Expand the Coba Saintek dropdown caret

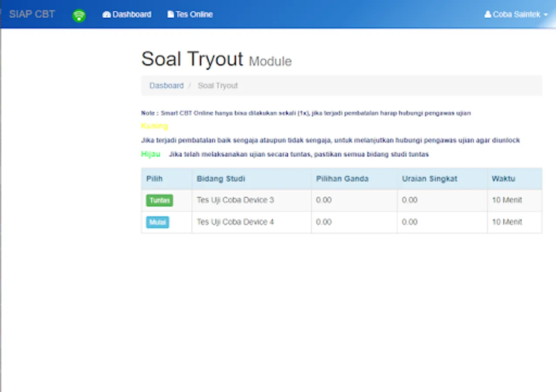coord(546,15)
